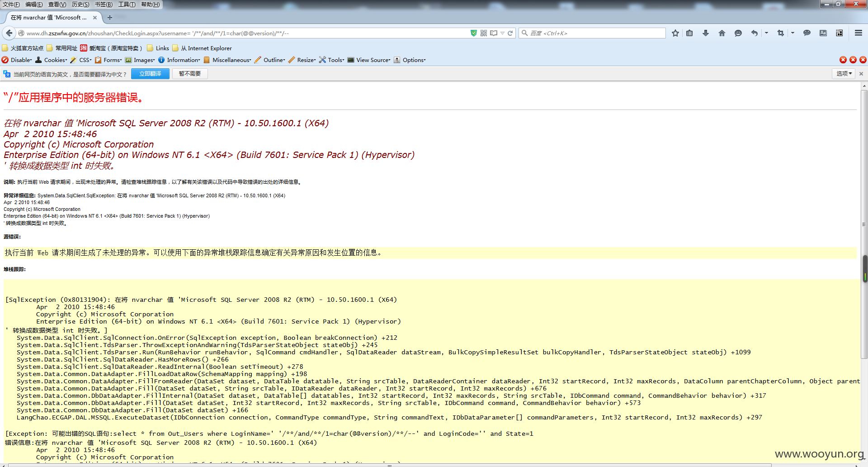Bookmark this page with the star icon
This screenshot has width=868, height=467.
point(675,33)
